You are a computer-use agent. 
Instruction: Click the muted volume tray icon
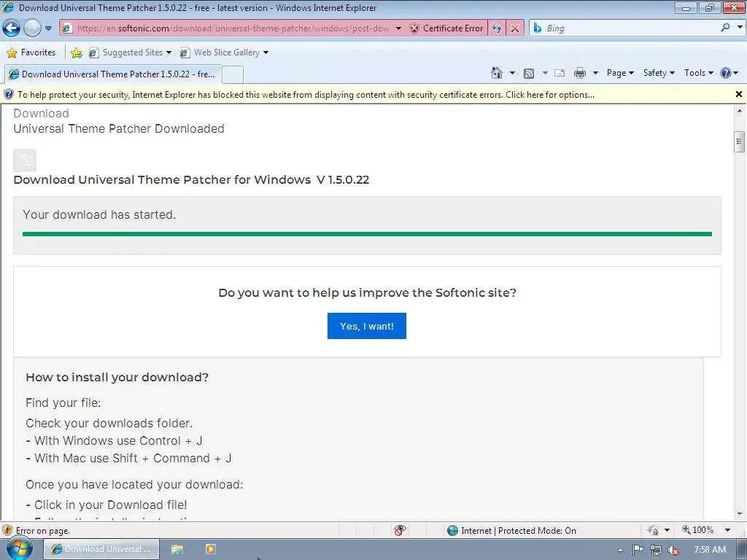673,550
